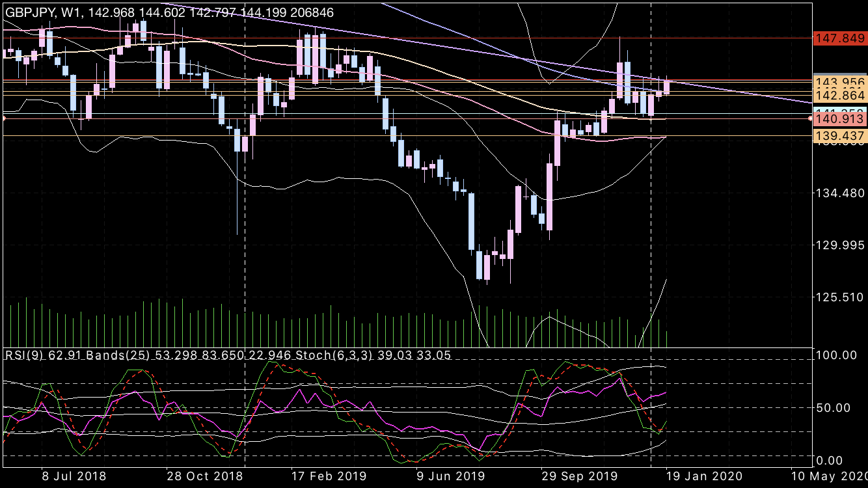
Task: Click the 17 Feb 2019 date label
Action: [x=329, y=476]
